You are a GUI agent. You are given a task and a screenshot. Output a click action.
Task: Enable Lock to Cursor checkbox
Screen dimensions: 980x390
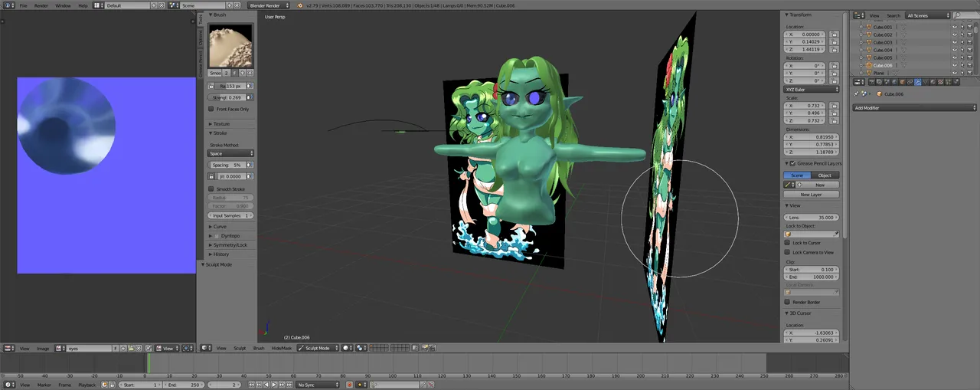pyautogui.click(x=787, y=243)
